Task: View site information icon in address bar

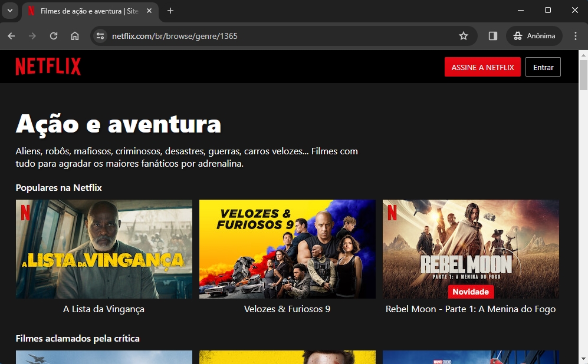Action: pos(100,36)
